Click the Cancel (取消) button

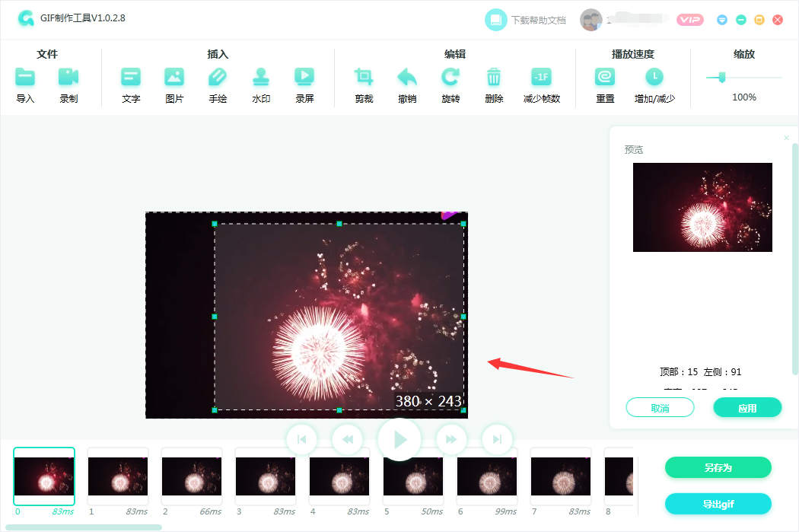pos(660,408)
